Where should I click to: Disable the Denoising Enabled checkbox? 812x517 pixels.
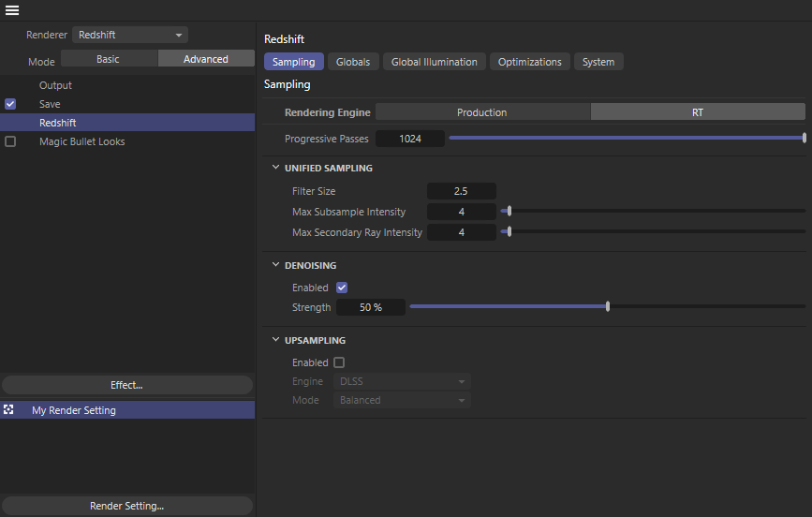click(x=342, y=288)
